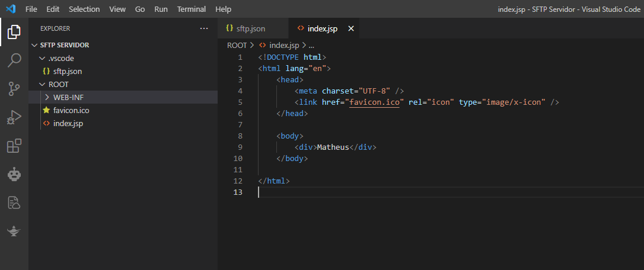Open the Source Control view
The width and height of the screenshot is (644, 270).
[x=14, y=89]
